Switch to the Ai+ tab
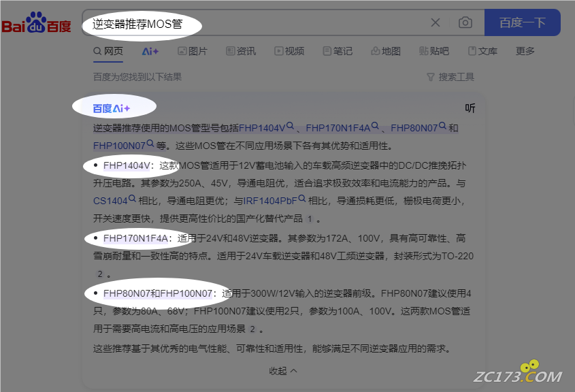 [x=150, y=51]
